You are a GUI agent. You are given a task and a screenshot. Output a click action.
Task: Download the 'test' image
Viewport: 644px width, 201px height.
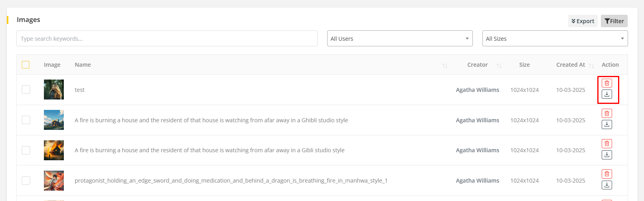[606, 94]
